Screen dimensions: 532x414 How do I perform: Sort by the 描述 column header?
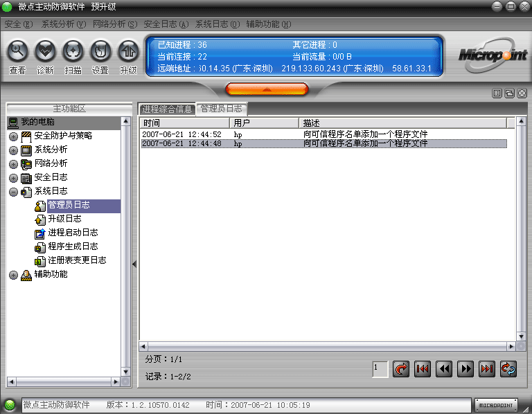402,123
